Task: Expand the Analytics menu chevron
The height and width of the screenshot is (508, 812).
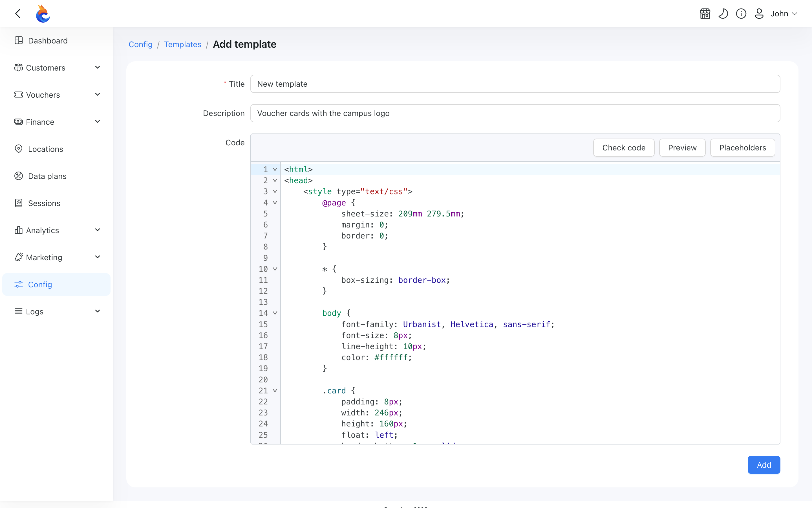Action: click(x=98, y=230)
